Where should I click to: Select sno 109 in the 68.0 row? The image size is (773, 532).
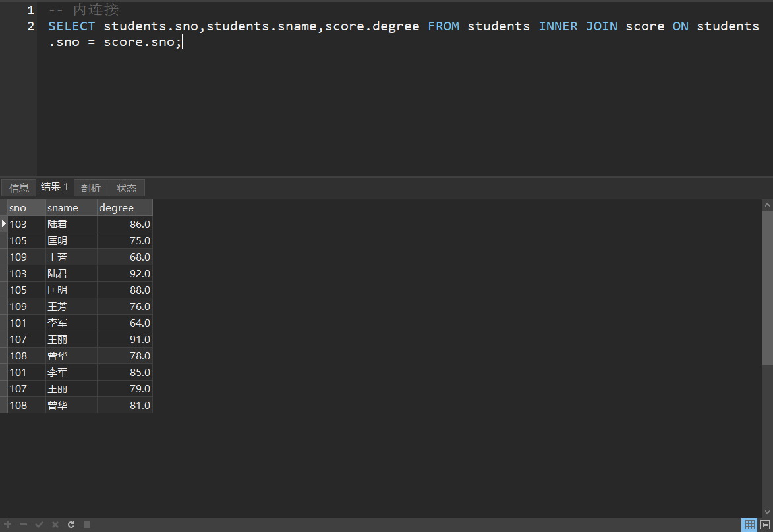coord(26,257)
